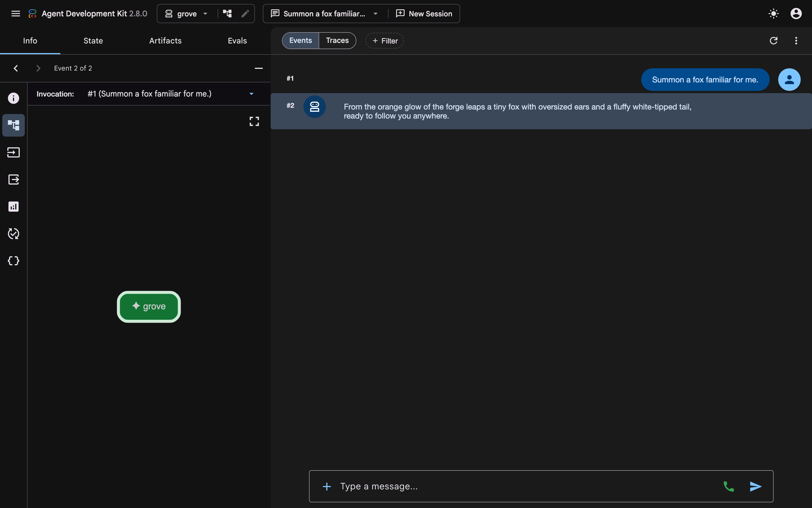Screen dimensions: 812x508
Task: Collapse the event details panel minus icon
Action: [x=259, y=68]
